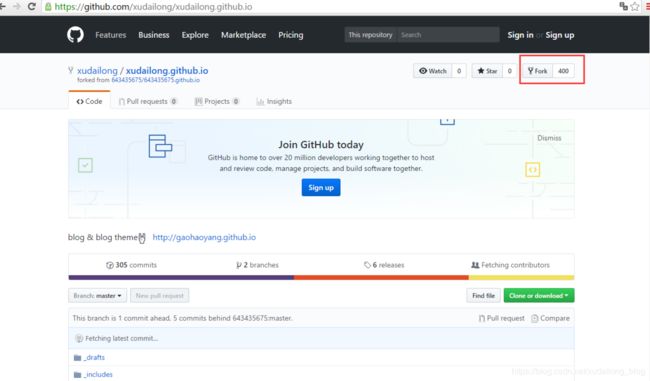Star the xudailong.github.io repository

coord(488,71)
